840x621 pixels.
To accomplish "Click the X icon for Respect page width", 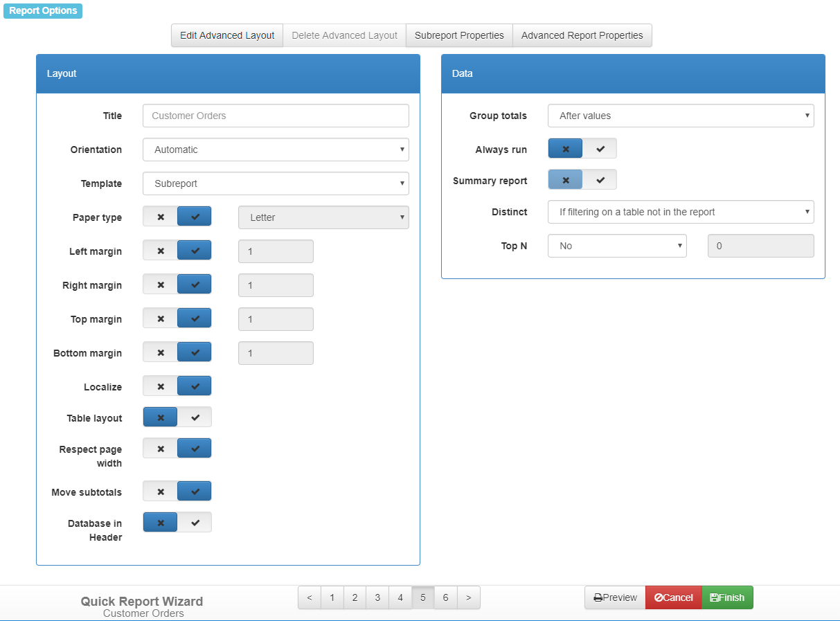I will click(x=161, y=449).
